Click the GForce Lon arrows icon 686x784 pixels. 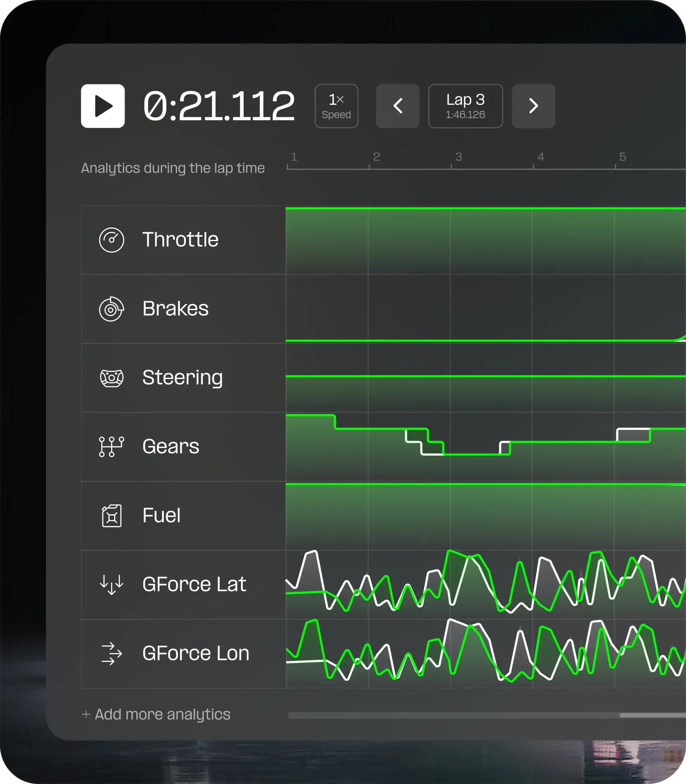(x=112, y=654)
